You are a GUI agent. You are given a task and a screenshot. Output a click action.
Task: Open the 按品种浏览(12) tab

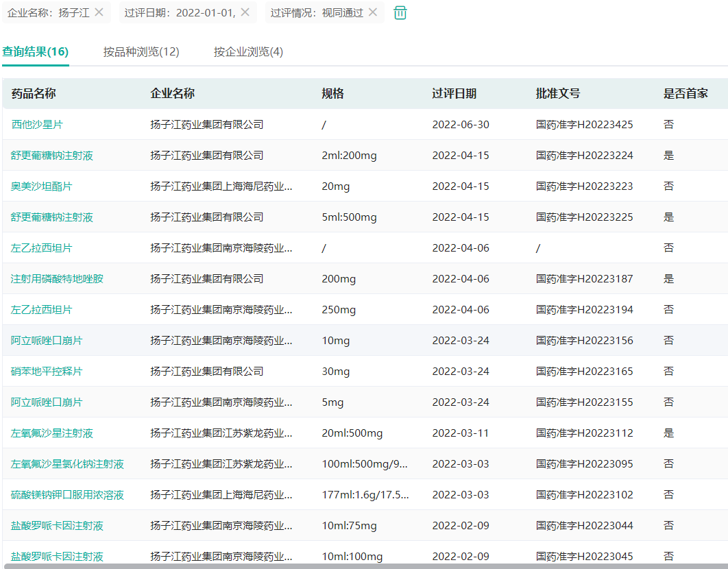point(141,52)
